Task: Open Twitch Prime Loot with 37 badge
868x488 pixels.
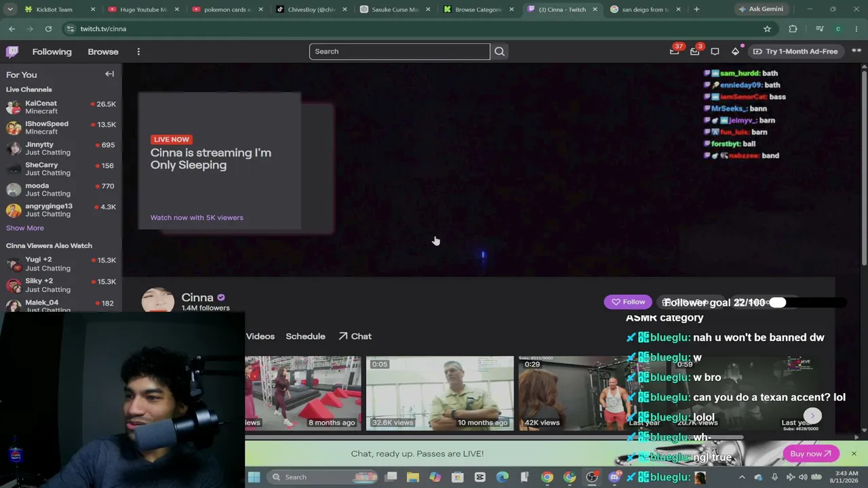Action: (x=674, y=52)
